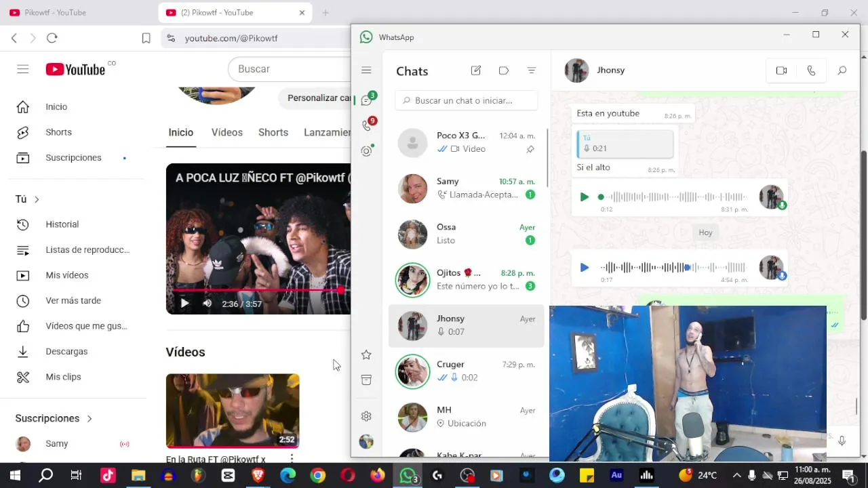This screenshot has width=868, height=488.
Task: Click the WhatsApp chat search field
Action: (467, 100)
